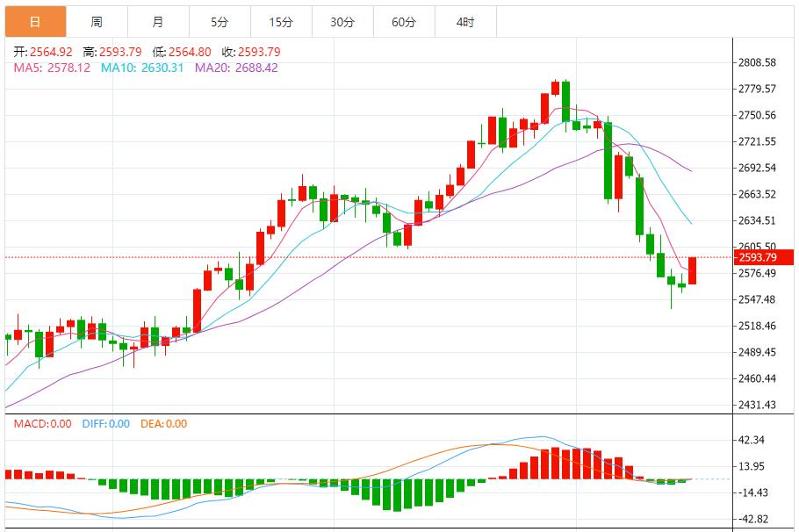Viewport: 799px width, 532px height.
Task: Switch to the 月 monthly tab
Action: pos(158,22)
